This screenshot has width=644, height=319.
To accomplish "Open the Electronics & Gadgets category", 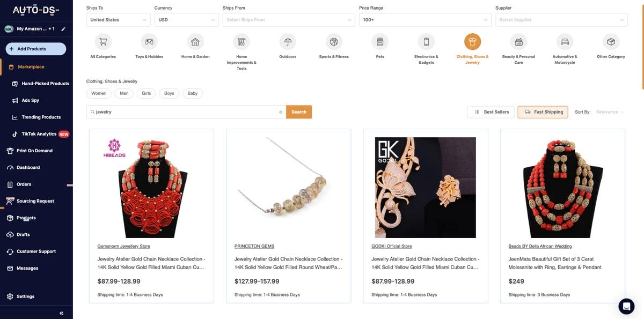I will [426, 41].
